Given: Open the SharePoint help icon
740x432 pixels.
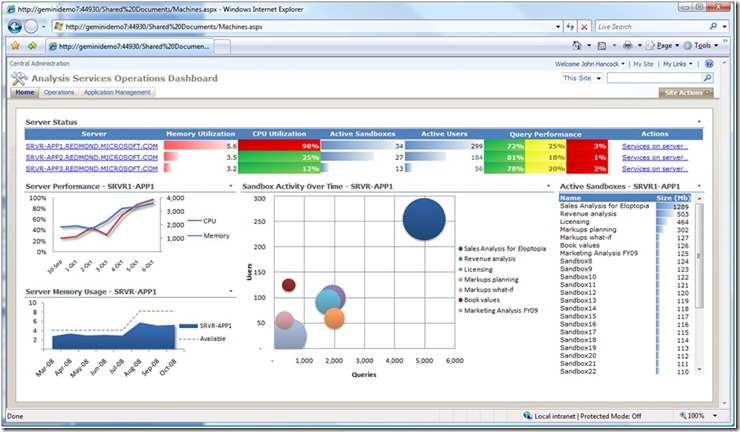Looking at the screenshot, I should click(x=709, y=64).
